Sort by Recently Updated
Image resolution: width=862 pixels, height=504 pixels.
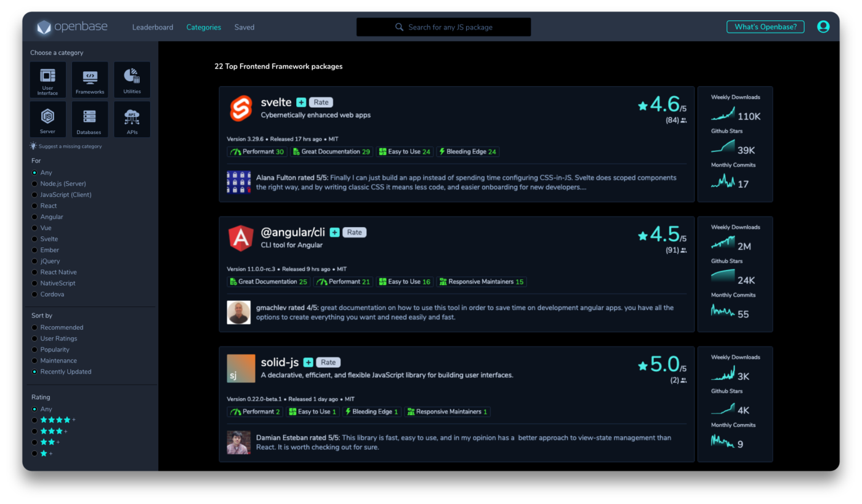tap(62, 372)
